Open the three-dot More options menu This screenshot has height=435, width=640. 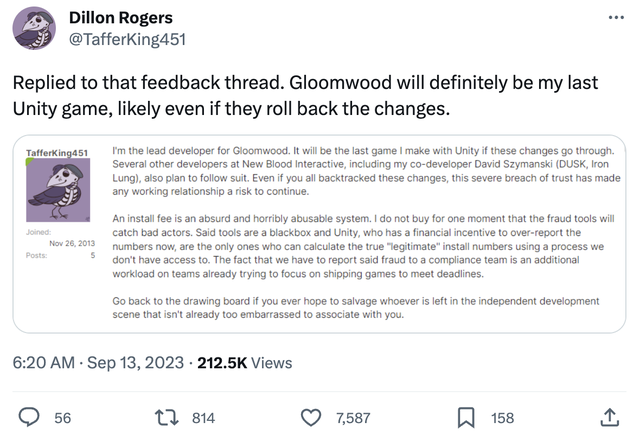pos(614,17)
